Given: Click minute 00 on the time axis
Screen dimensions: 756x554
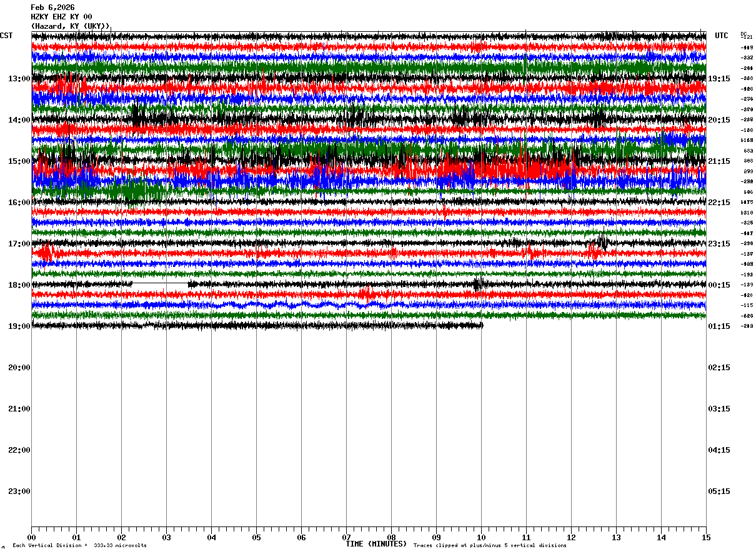Looking at the screenshot, I should [32, 537].
